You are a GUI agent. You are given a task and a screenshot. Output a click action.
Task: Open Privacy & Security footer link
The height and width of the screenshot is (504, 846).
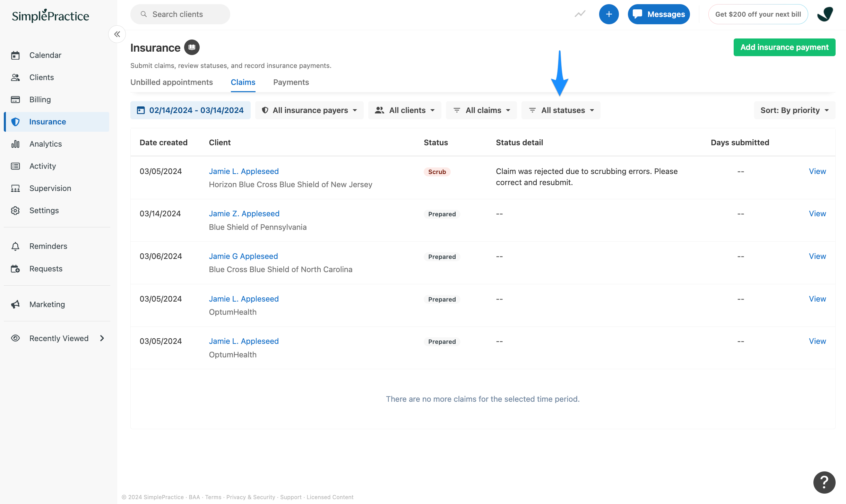[x=251, y=497]
